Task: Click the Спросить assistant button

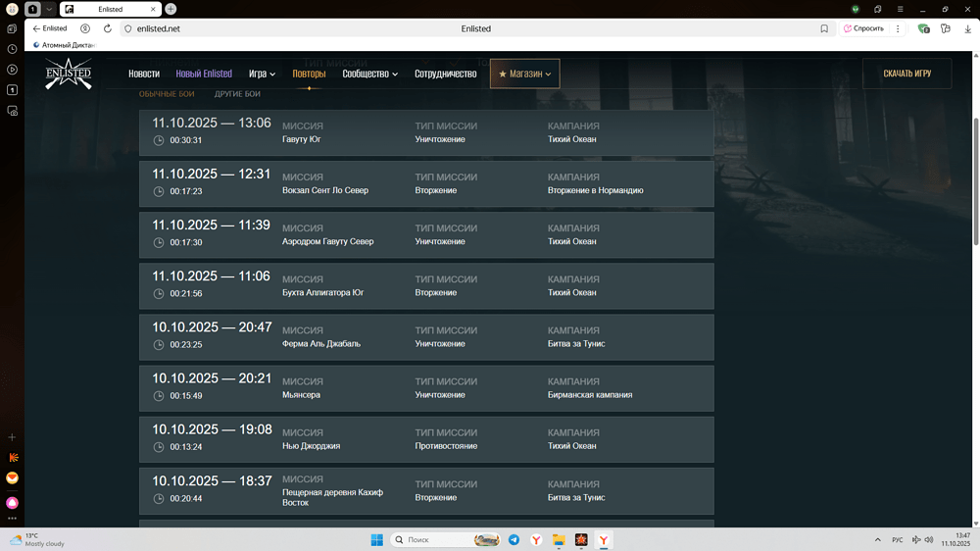Action: pyautogui.click(x=863, y=28)
